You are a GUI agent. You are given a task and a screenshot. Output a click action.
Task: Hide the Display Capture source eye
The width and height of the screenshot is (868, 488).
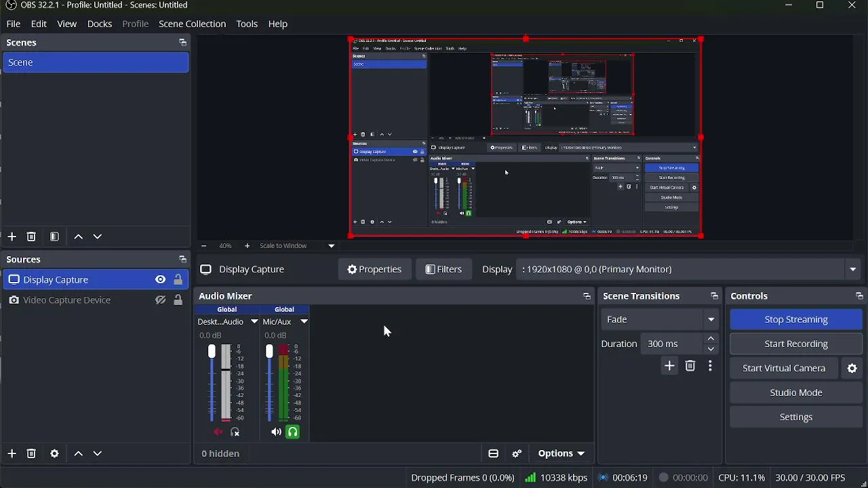[x=160, y=280]
